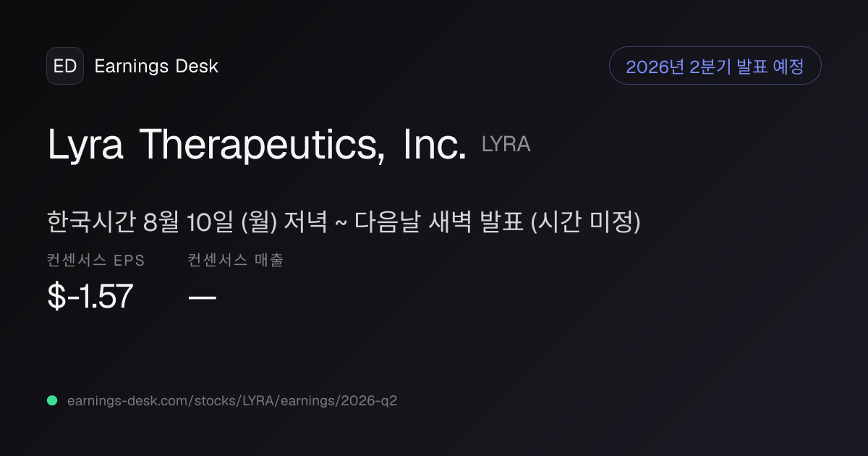The image size is (868, 456).
Task: Select the 8월 10일 date text
Action: 187,222
